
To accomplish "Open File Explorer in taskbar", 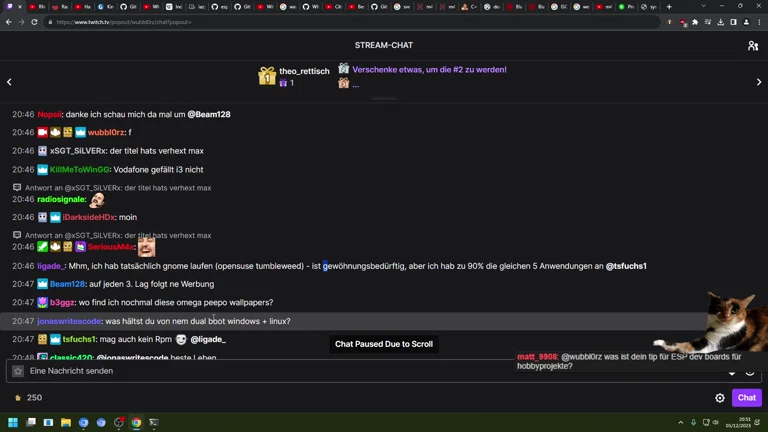I will click(66, 422).
